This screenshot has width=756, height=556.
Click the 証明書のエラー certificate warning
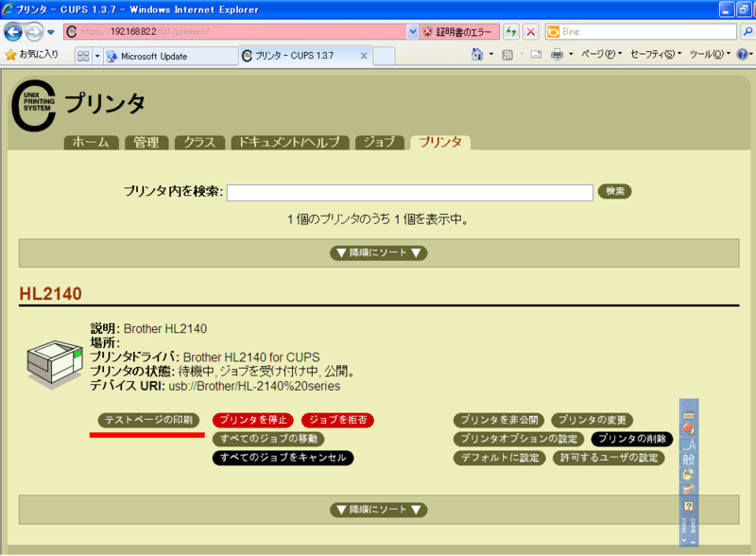coord(458,32)
